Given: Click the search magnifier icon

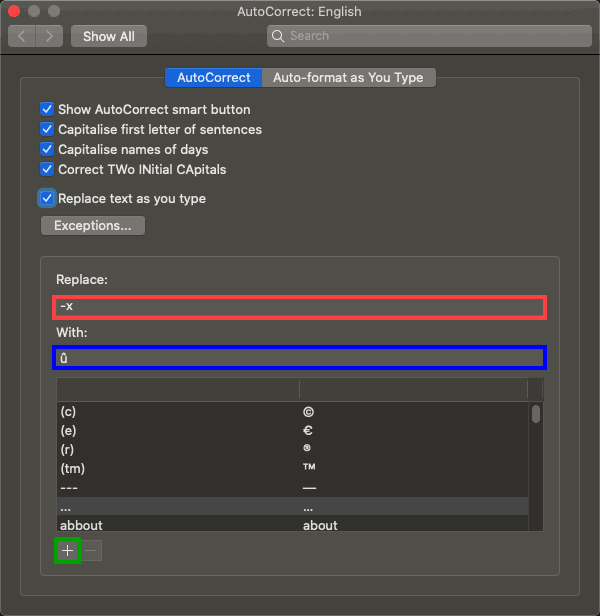Looking at the screenshot, I should click(x=278, y=36).
